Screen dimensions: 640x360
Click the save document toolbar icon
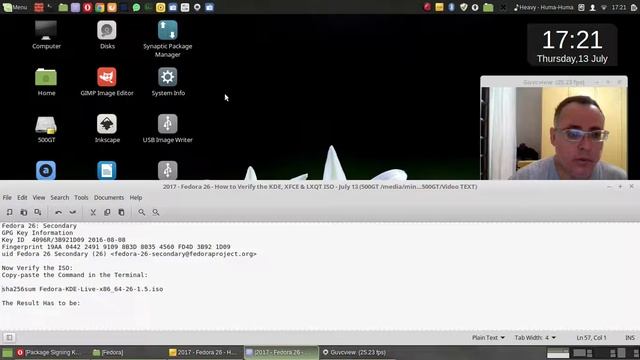38,212
